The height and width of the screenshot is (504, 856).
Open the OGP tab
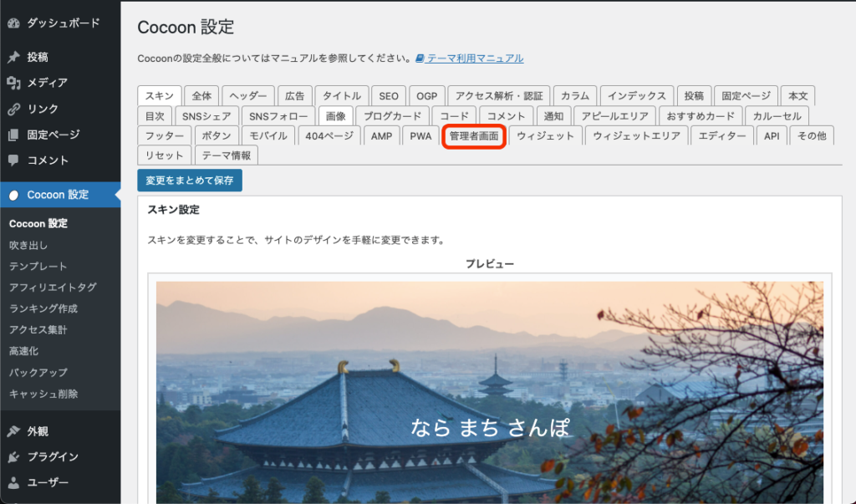[x=427, y=95]
